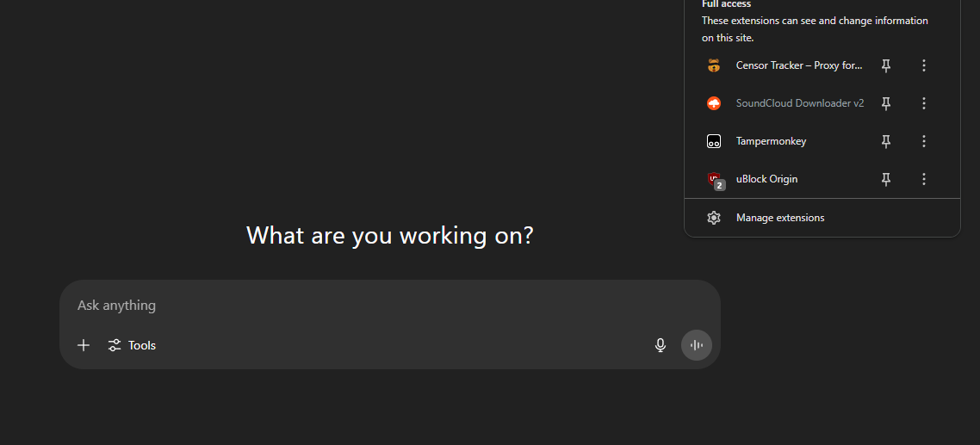Click the Censor Tracker extension icon
980x445 pixels.
click(714, 65)
